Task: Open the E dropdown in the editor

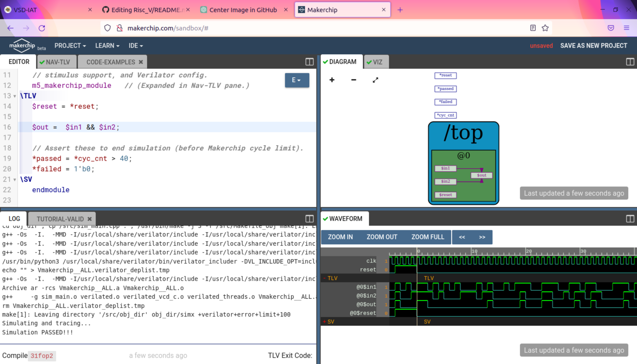Action: point(297,80)
